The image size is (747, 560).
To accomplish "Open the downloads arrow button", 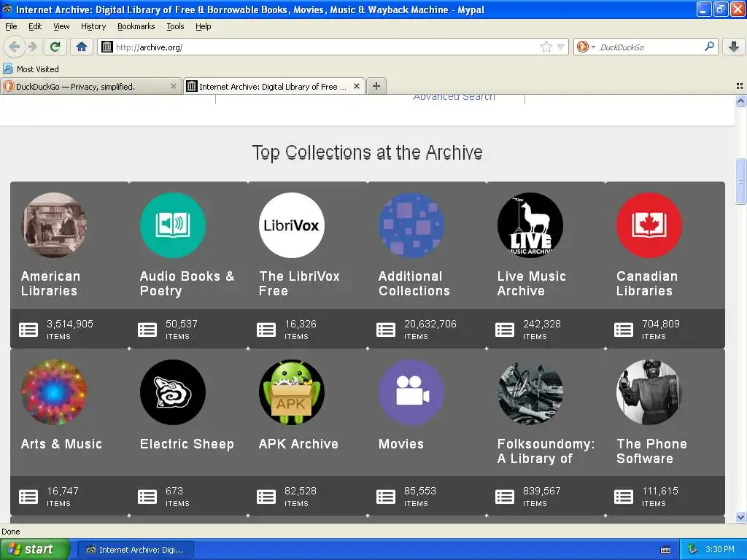I will tap(734, 47).
